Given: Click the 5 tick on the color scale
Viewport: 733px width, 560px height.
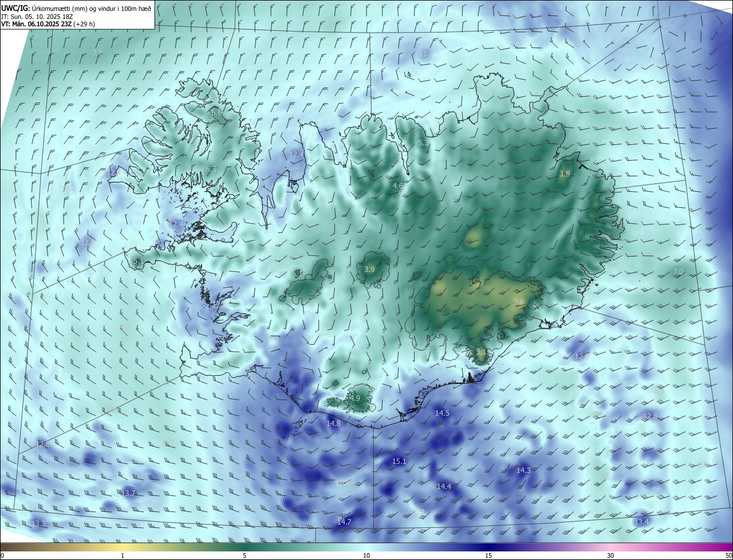Looking at the screenshot, I should point(245,555).
